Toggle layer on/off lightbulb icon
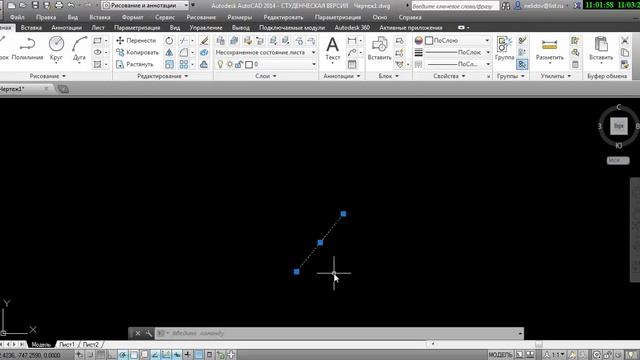 (220, 64)
